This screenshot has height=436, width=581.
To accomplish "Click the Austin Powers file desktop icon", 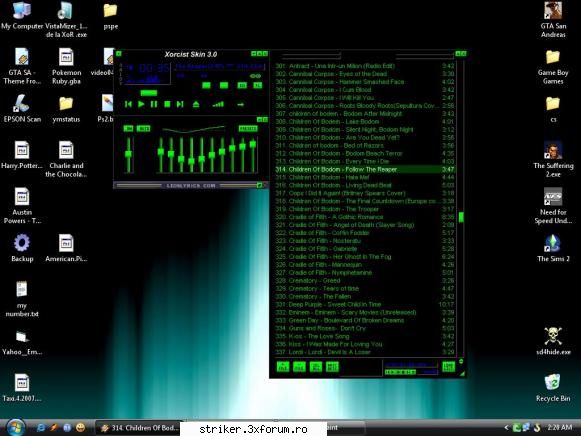I will [x=22, y=206].
